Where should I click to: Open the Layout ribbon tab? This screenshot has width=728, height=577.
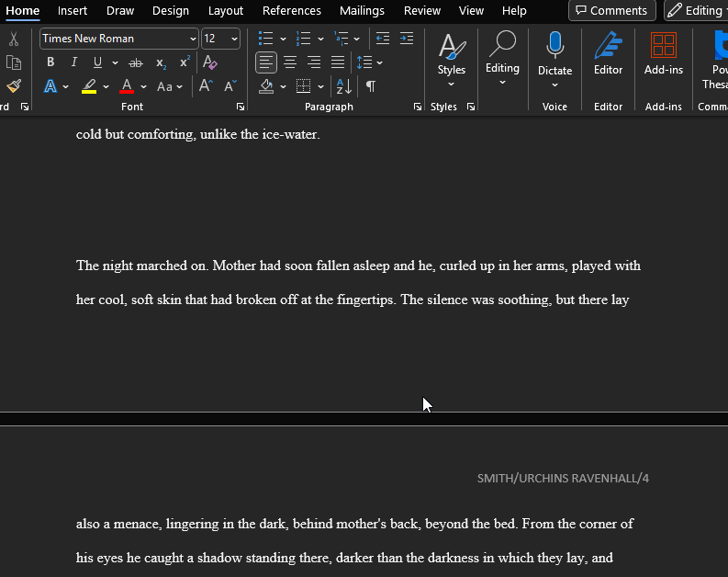click(x=226, y=11)
